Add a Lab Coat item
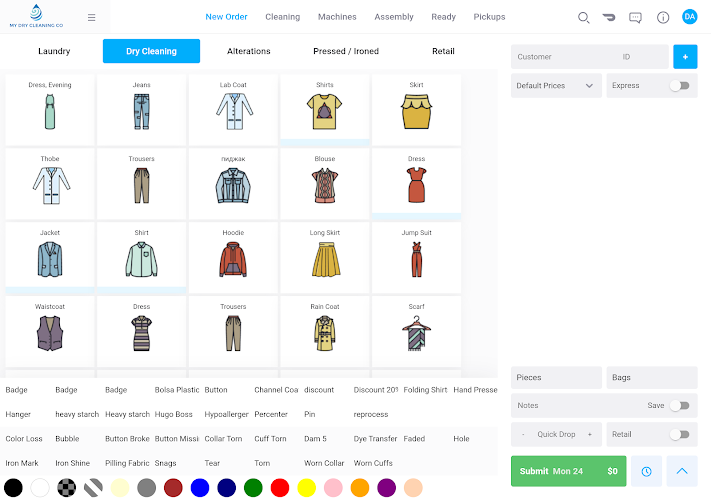This screenshot has width=711, height=500. point(233,110)
